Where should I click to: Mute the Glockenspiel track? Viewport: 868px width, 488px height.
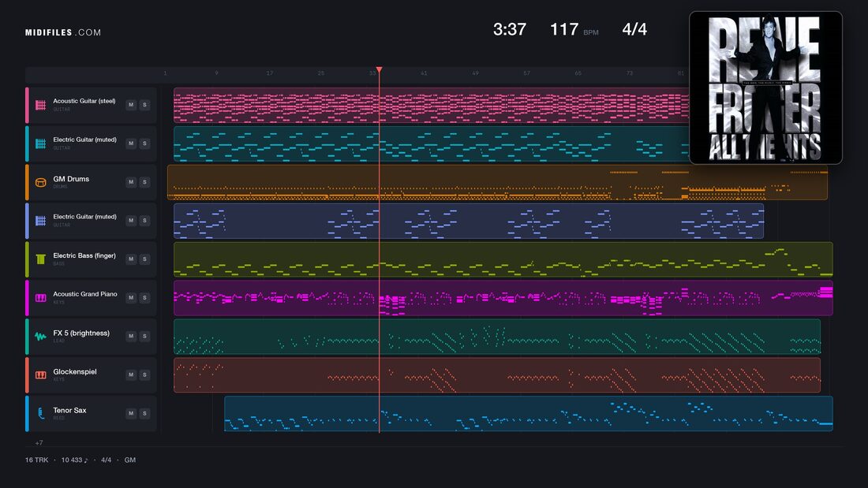[131, 374]
